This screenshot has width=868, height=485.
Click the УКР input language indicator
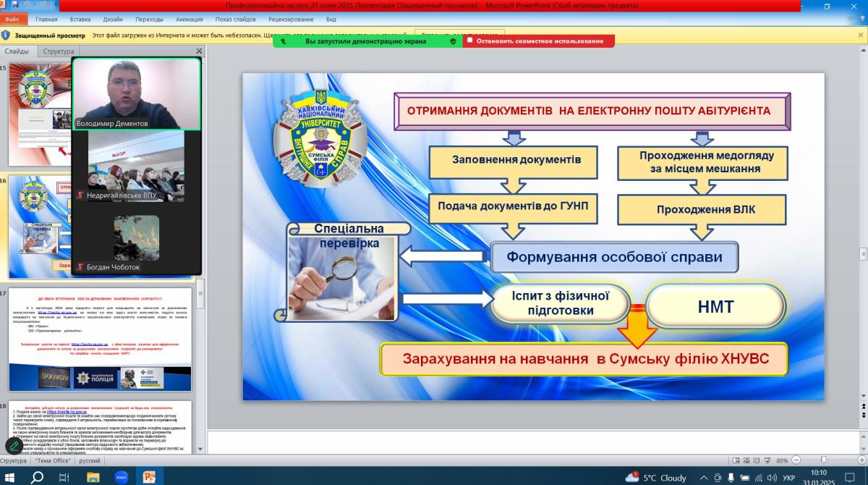coord(789,477)
